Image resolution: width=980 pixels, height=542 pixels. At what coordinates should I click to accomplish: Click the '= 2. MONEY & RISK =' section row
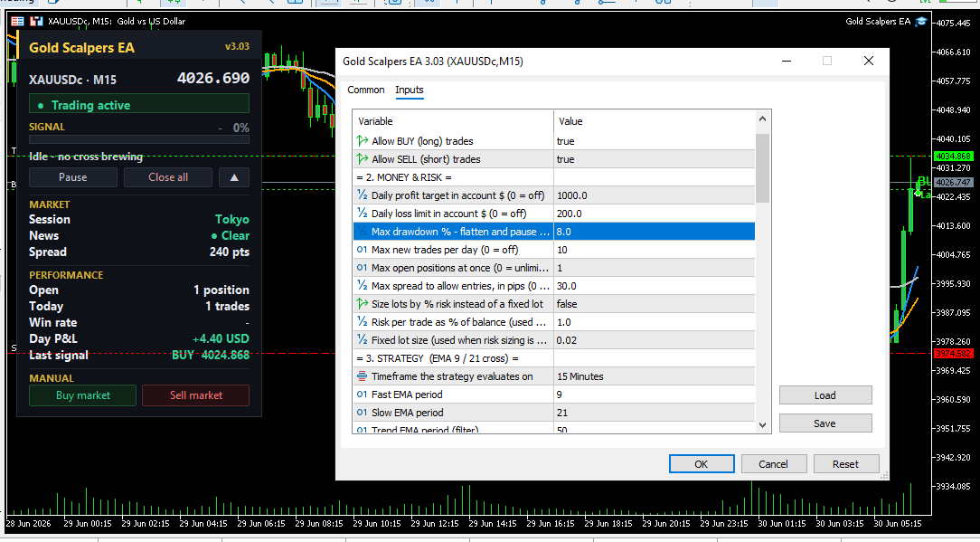554,177
